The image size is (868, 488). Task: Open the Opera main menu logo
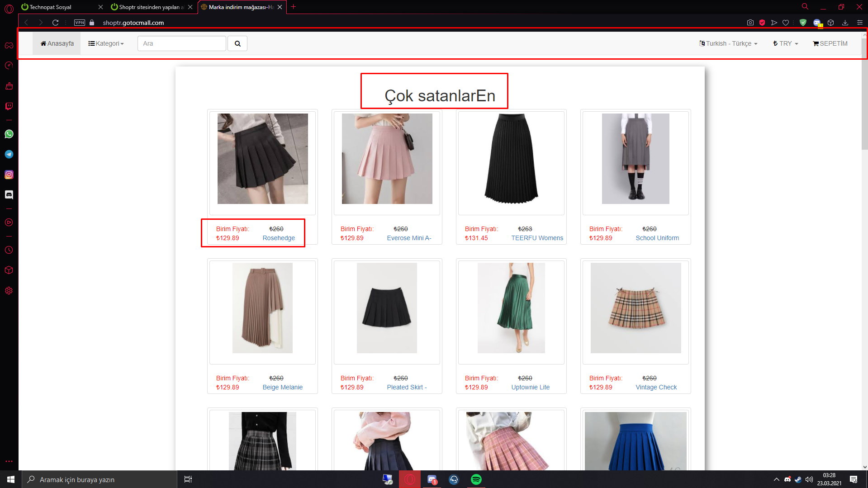click(9, 9)
